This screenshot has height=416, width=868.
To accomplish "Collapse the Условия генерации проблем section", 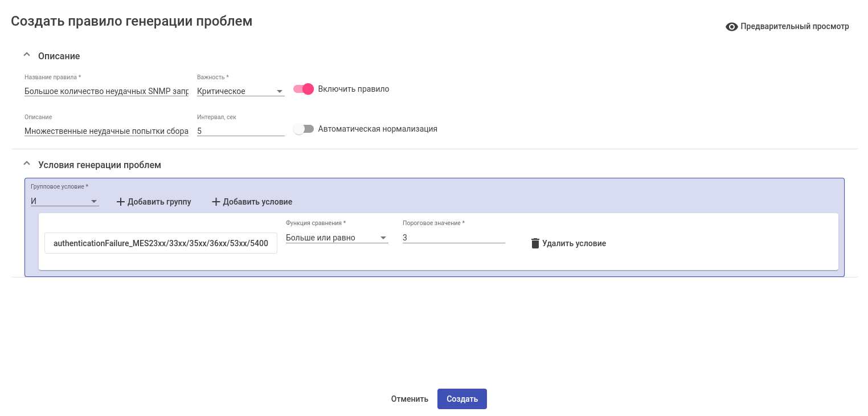I will click(26, 164).
